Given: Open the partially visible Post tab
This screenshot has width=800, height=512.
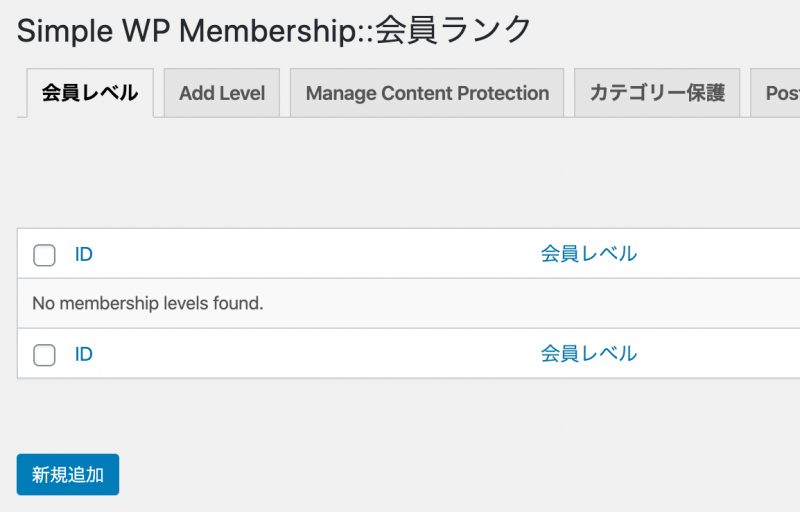Looking at the screenshot, I should (778, 93).
